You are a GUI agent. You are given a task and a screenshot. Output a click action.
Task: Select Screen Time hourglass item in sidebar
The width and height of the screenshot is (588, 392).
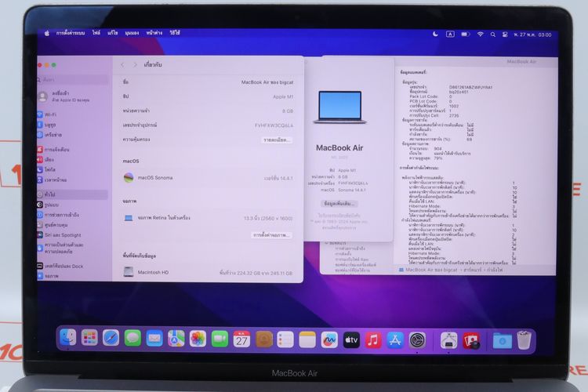tap(72, 180)
